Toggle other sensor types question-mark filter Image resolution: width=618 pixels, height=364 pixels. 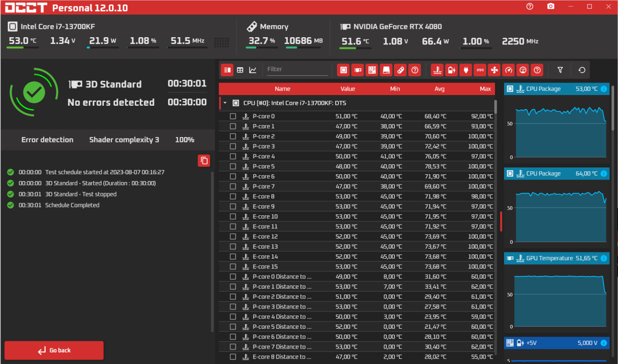(537, 70)
